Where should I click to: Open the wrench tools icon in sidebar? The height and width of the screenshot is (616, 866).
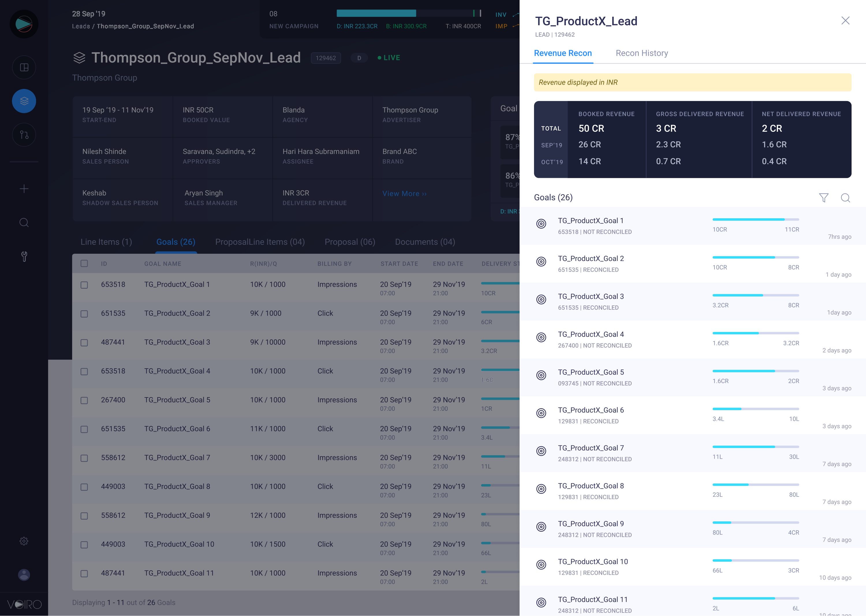click(x=24, y=256)
